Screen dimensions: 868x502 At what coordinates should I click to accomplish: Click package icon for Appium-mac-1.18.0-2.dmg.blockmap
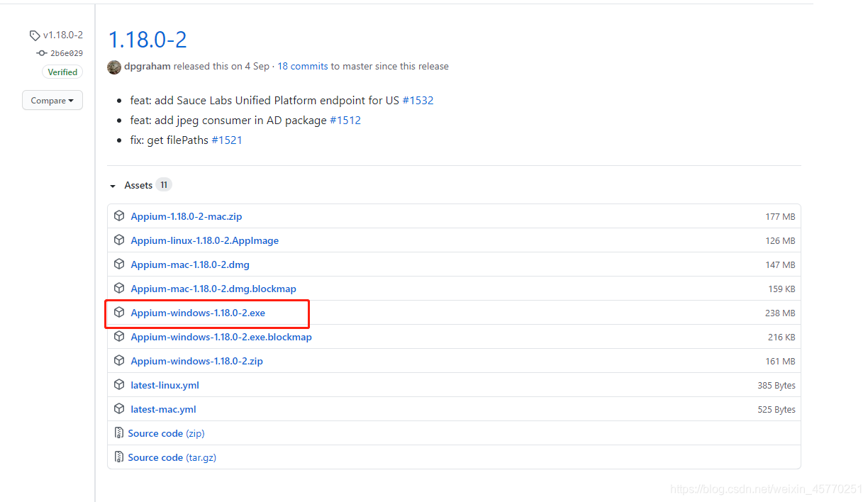click(119, 288)
